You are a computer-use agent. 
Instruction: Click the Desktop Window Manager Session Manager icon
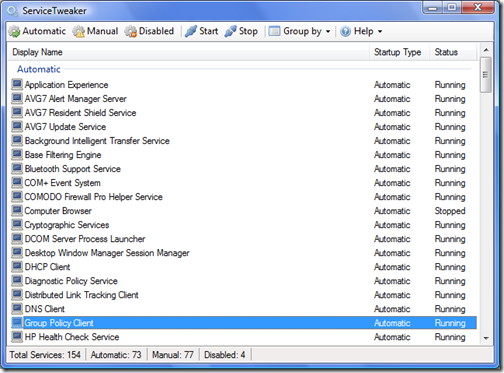coord(17,252)
